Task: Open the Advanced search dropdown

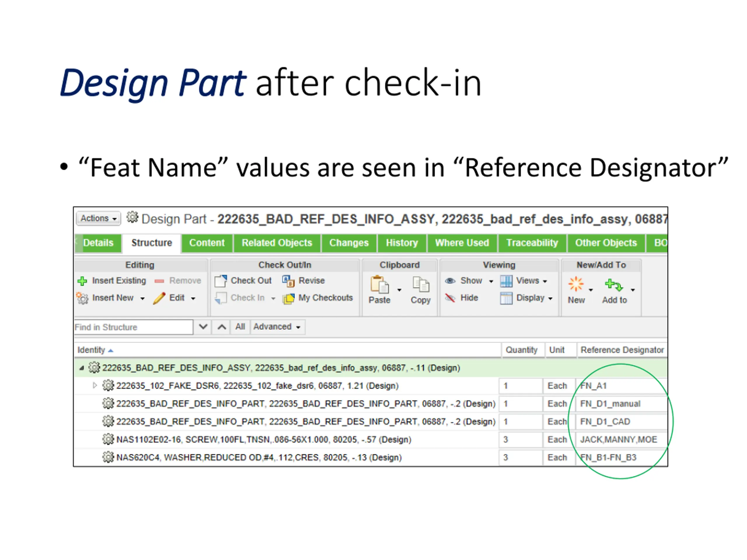Action: point(277,327)
